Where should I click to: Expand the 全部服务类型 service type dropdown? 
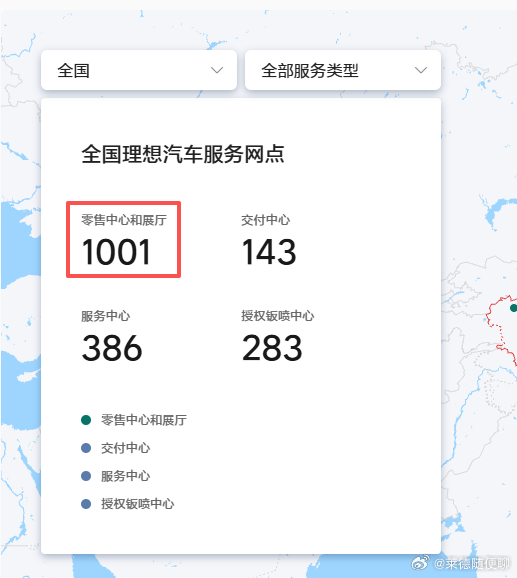(x=343, y=70)
